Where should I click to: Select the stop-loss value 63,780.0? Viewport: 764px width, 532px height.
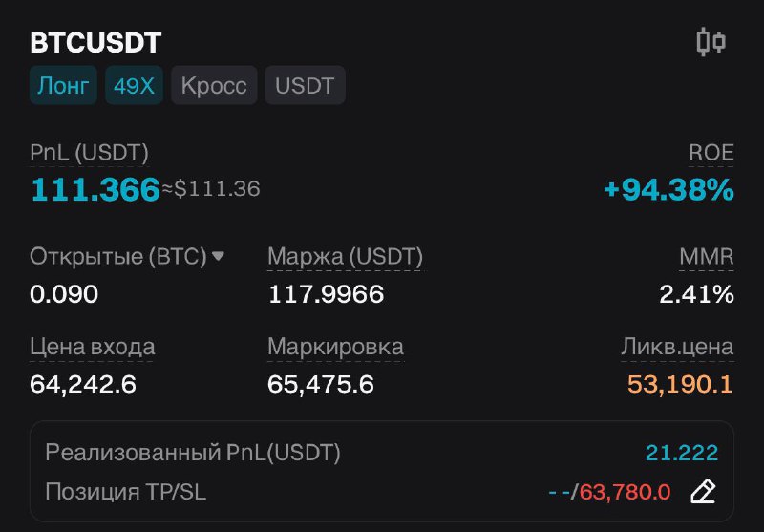coord(626,492)
